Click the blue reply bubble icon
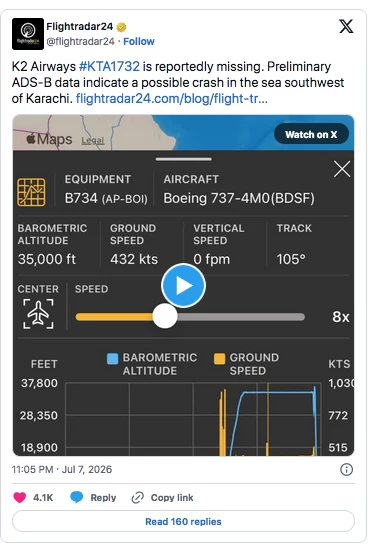Image resolution: width=377 pixels, height=546 pixels. coord(76,497)
